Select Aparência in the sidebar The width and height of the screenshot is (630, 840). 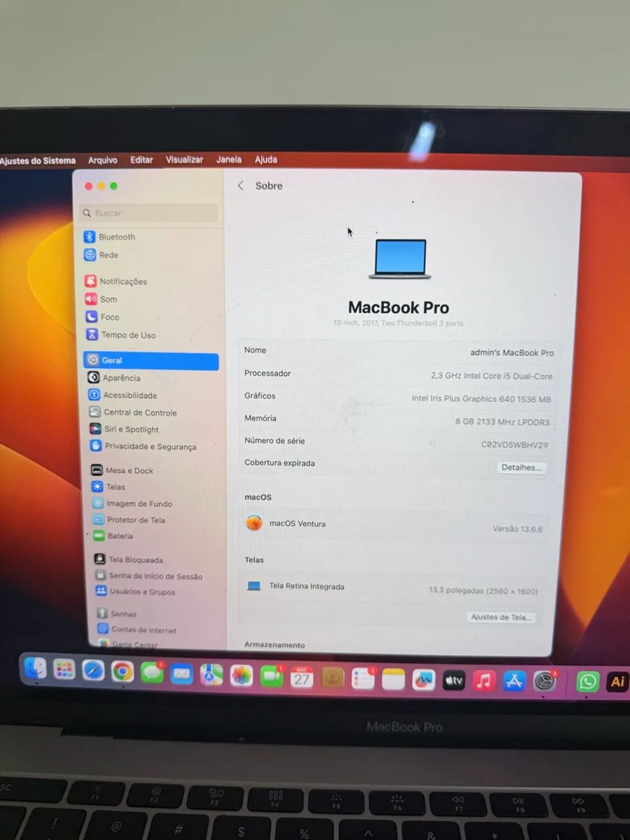tap(114, 378)
